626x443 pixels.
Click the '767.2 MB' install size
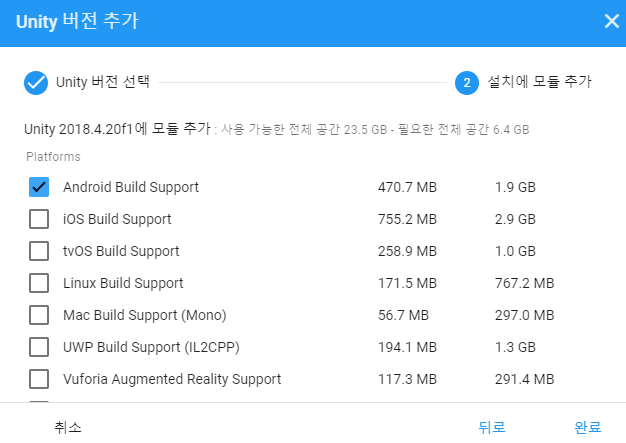(525, 283)
